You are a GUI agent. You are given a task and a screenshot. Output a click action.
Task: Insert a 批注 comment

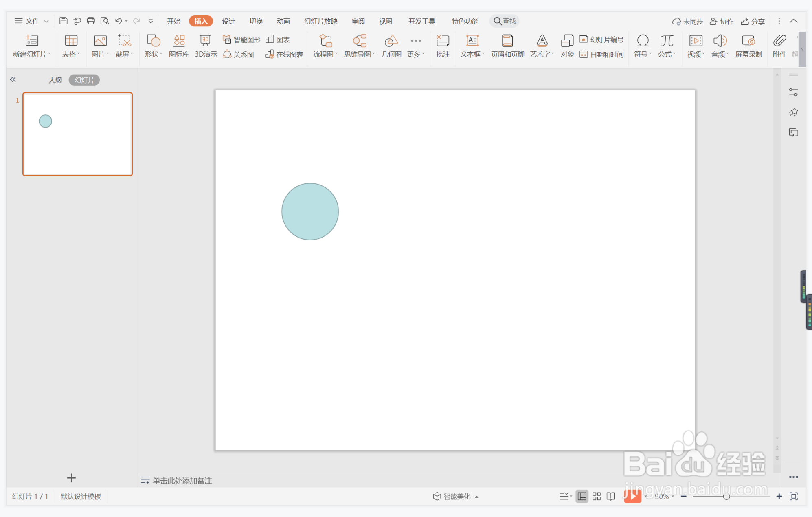click(443, 46)
